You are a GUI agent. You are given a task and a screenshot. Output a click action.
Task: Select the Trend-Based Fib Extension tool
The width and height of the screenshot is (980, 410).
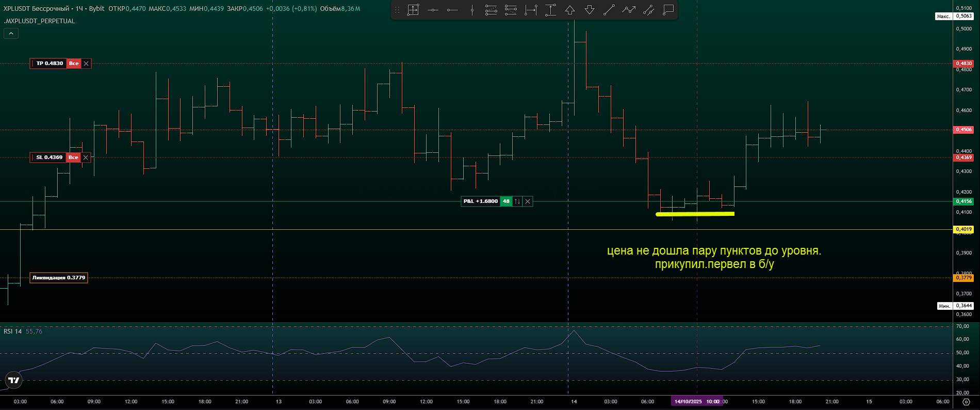click(x=511, y=10)
